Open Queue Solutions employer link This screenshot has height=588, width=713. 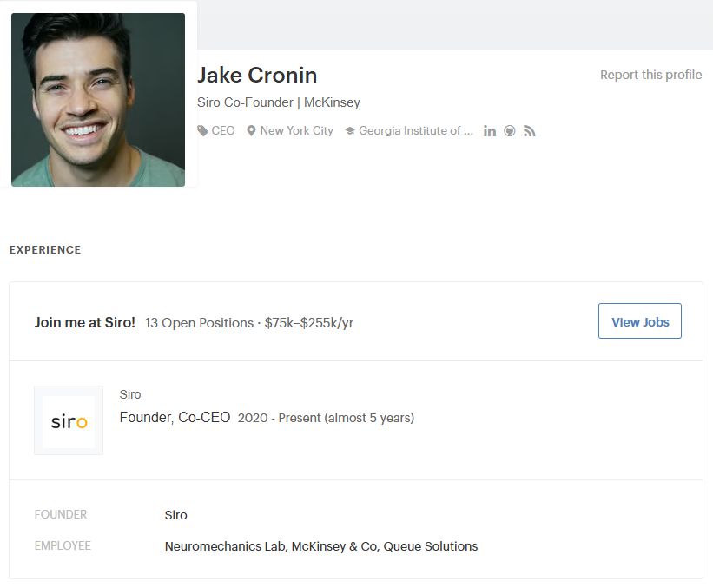431,546
